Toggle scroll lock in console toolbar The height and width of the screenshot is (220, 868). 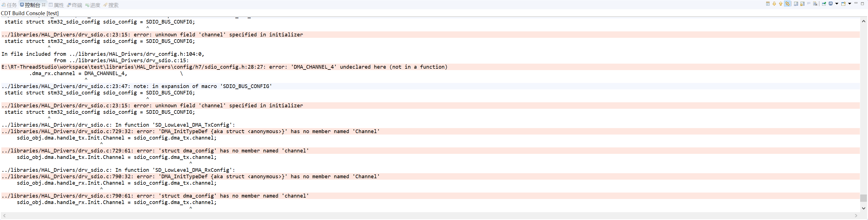coord(803,4)
